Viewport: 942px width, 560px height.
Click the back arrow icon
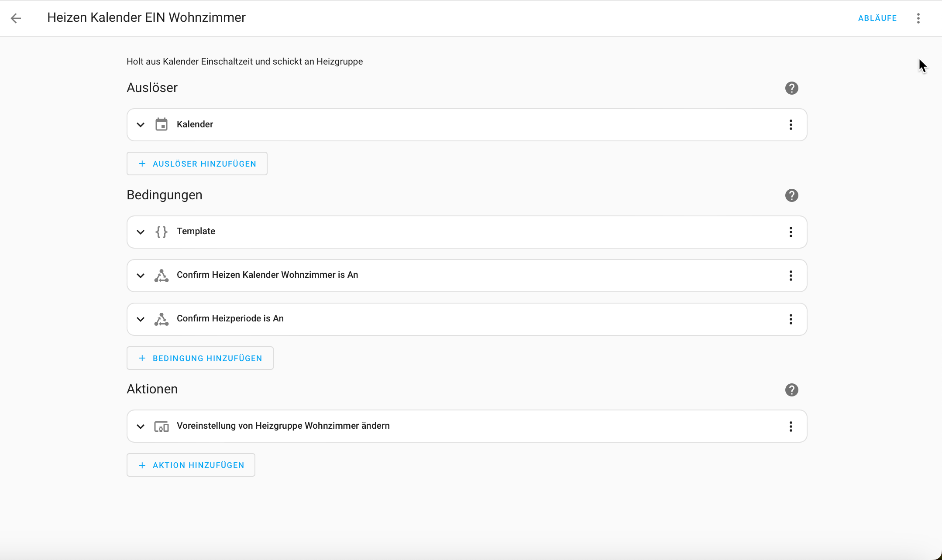tap(16, 18)
